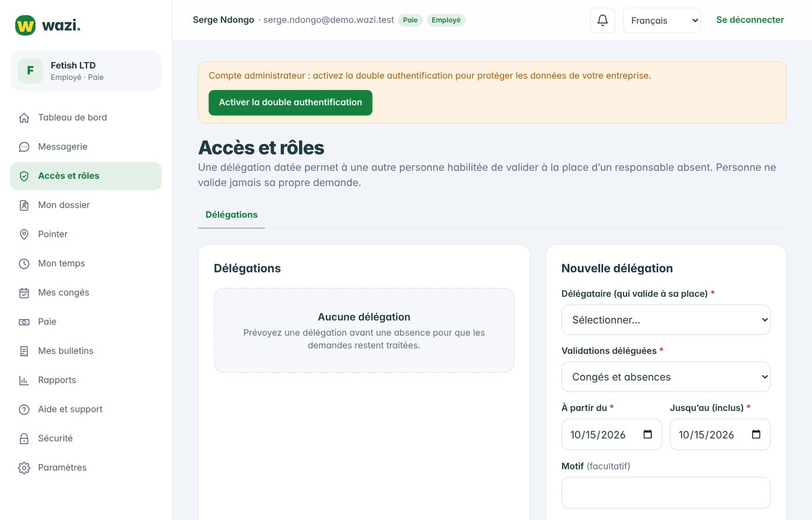This screenshot has width=812, height=520.
Task: Open the Validations déléguées dropdown
Action: click(666, 377)
